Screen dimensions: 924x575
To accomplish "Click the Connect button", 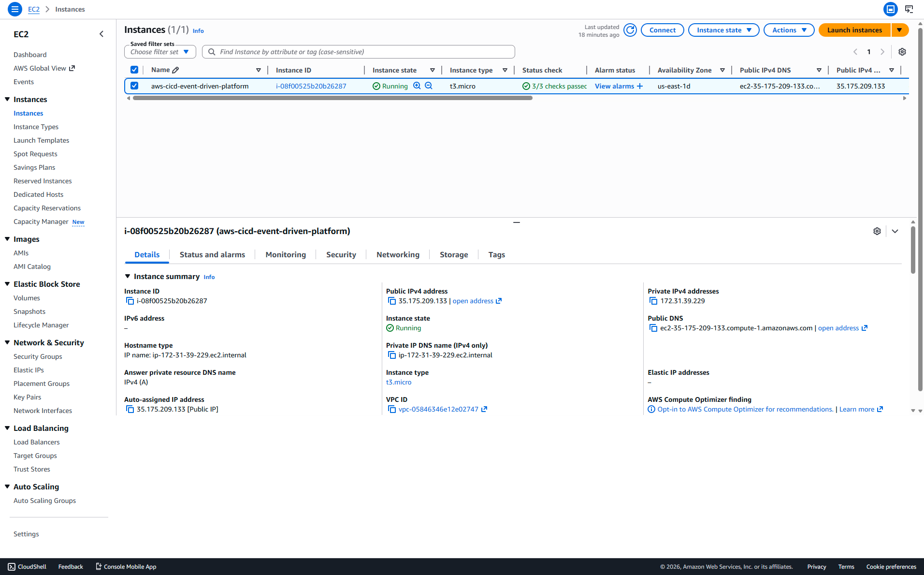I will click(662, 30).
